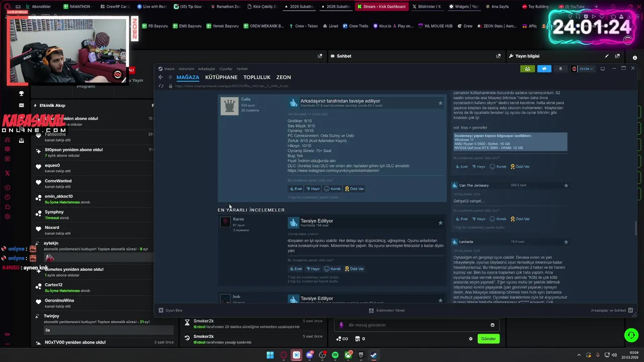Open Spotify from the taskbar
This screenshot has width=644, height=362.
(x=335, y=355)
